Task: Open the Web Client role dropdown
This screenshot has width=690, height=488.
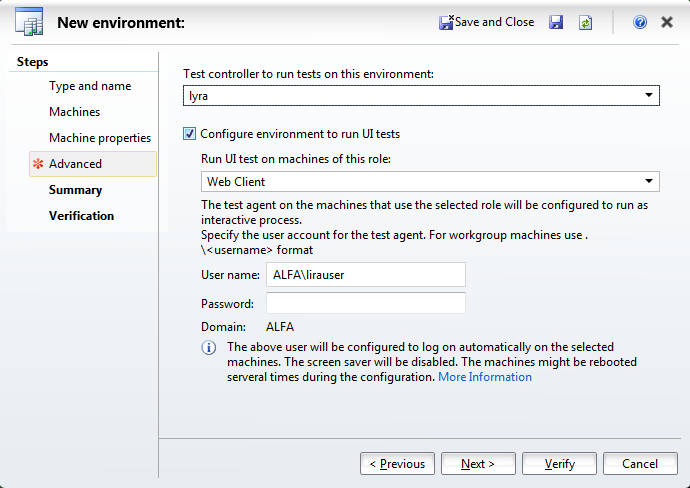Action: 430,181
